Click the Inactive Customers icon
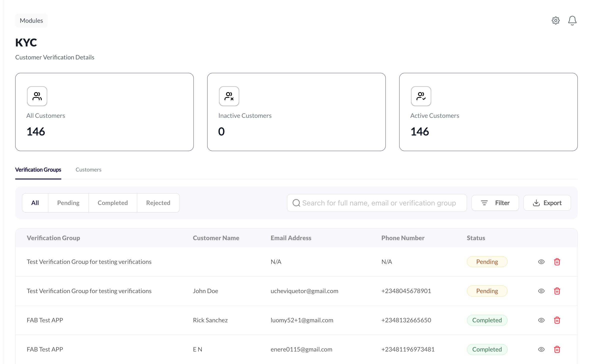 pos(229,96)
